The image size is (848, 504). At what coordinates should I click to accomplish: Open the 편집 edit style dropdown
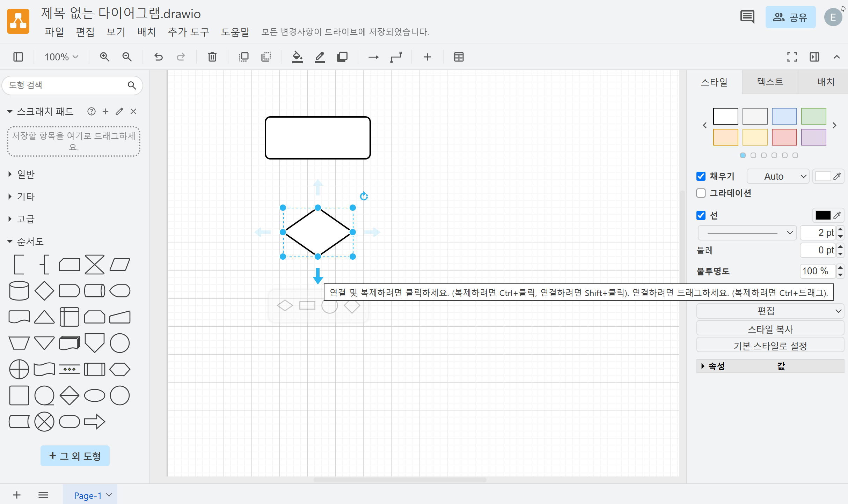pyautogui.click(x=770, y=311)
